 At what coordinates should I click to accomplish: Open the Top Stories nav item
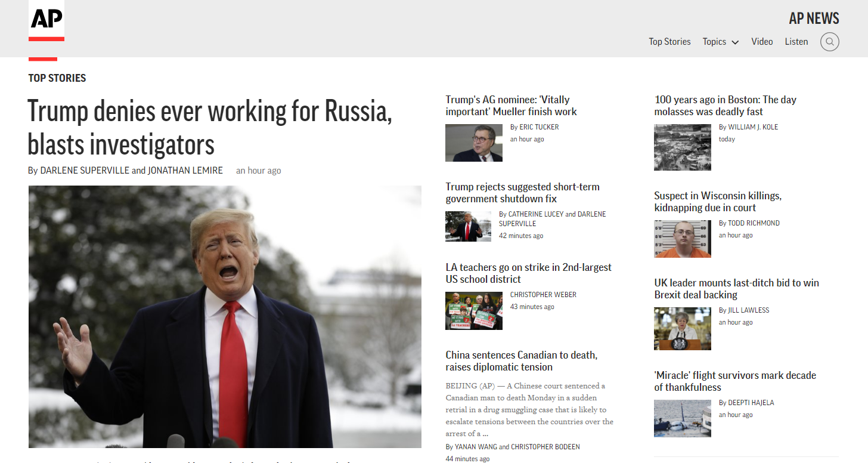tap(669, 42)
